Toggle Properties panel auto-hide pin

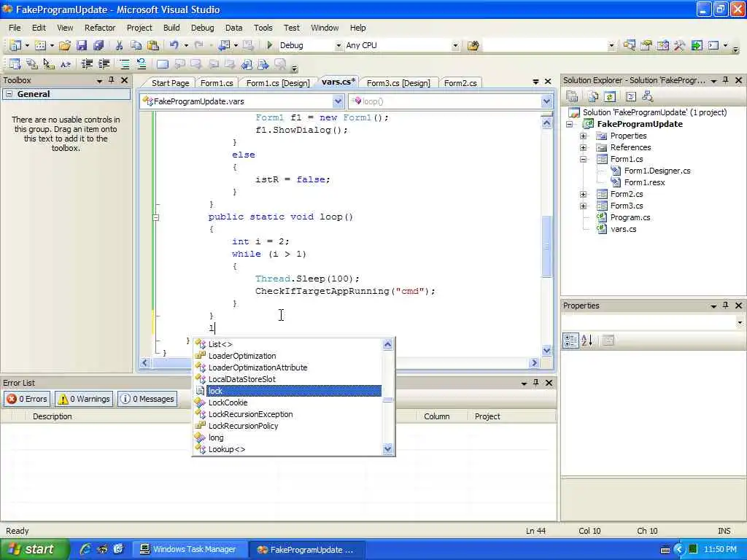coord(726,306)
